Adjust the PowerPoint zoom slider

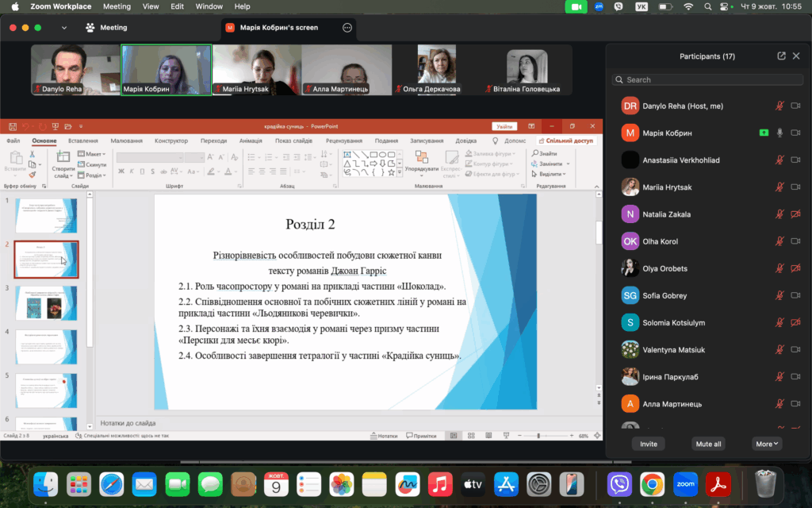pyautogui.click(x=539, y=436)
